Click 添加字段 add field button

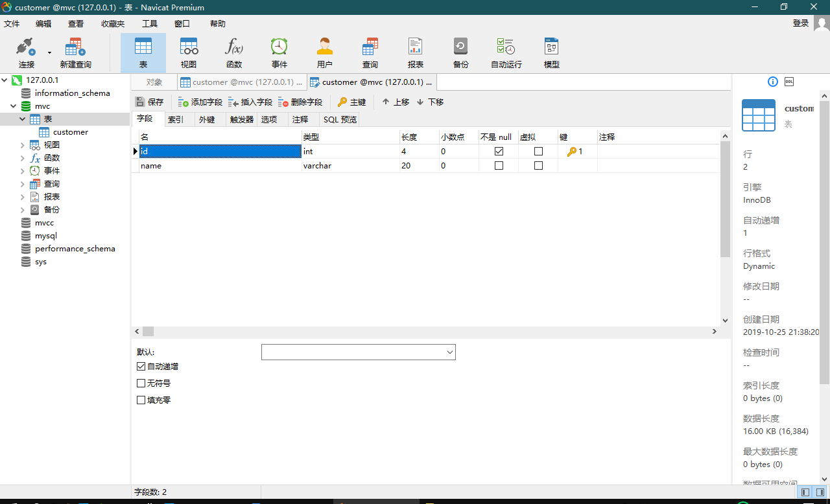pos(200,102)
